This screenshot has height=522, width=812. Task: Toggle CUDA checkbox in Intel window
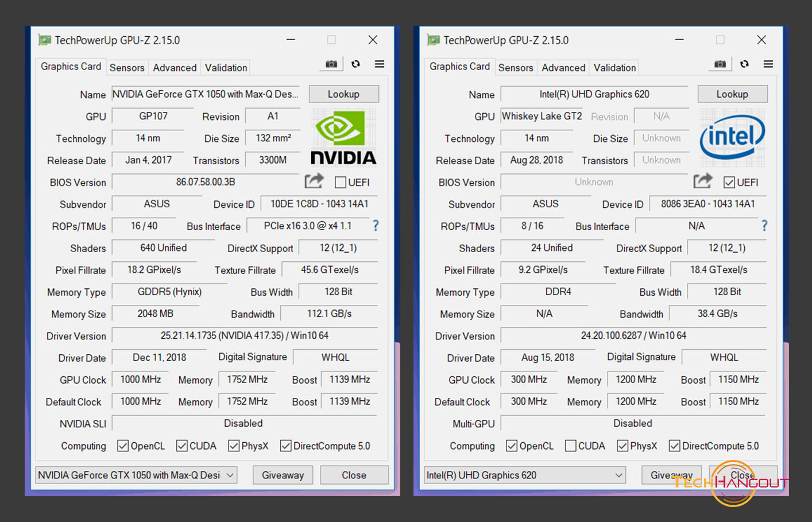coord(571,446)
